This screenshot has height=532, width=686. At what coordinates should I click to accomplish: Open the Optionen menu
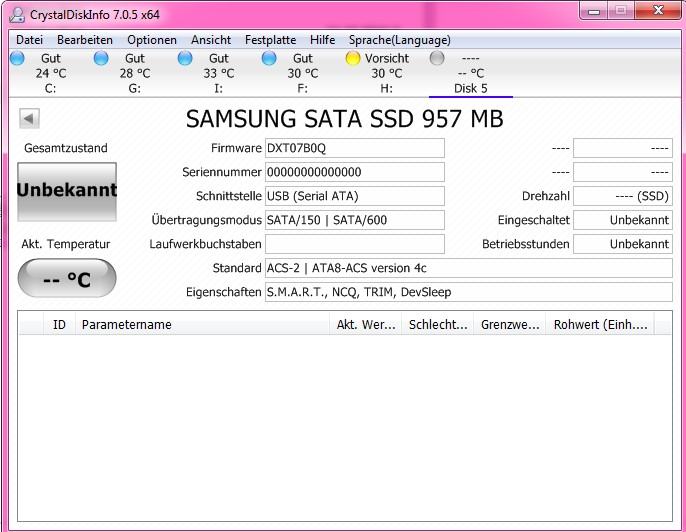152,40
